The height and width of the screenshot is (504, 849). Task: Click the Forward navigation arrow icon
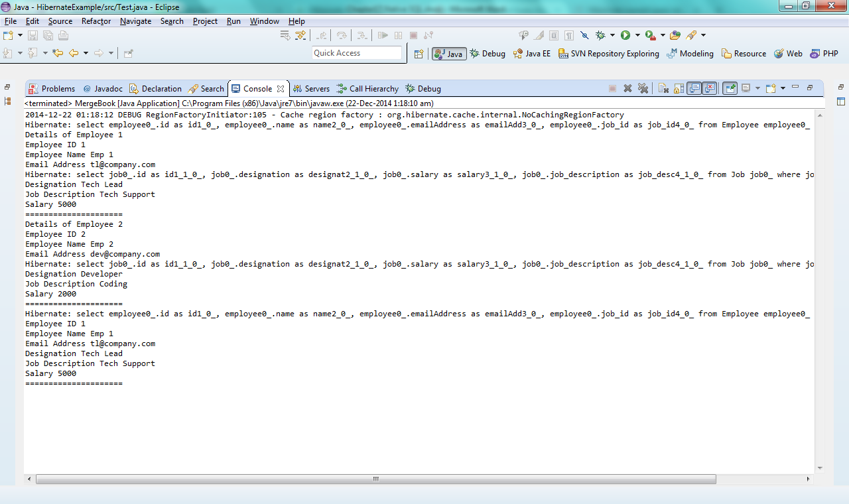[x=98, y=53]
